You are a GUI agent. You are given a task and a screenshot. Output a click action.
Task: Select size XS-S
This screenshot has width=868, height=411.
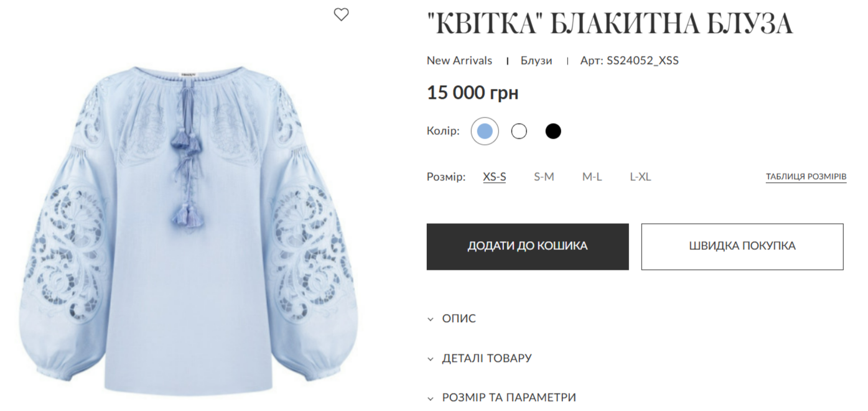[495, 177]
